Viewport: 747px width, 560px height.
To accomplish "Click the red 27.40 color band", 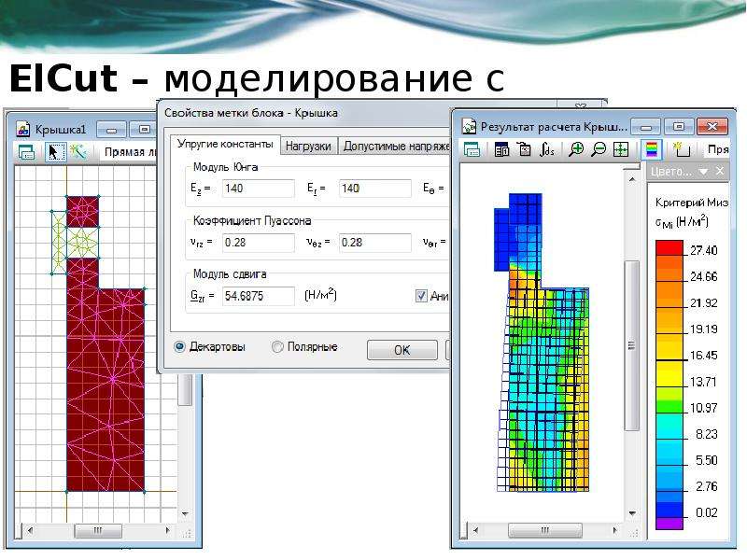I will [x=669, y=248].
